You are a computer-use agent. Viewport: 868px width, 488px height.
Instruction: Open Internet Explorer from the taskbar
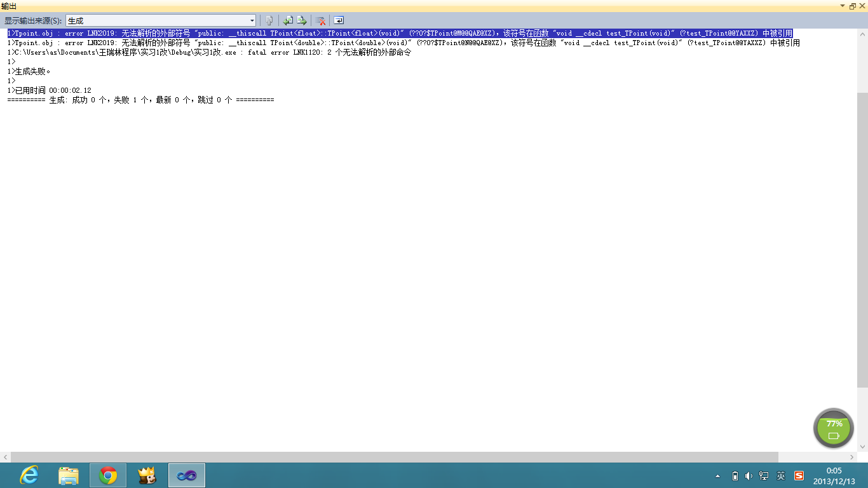29,475
